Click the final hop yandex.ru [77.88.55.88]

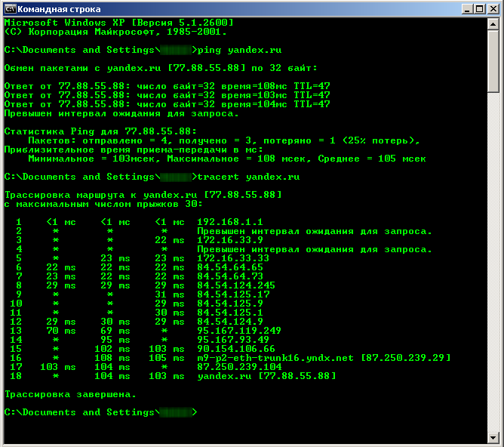(266, 376)
